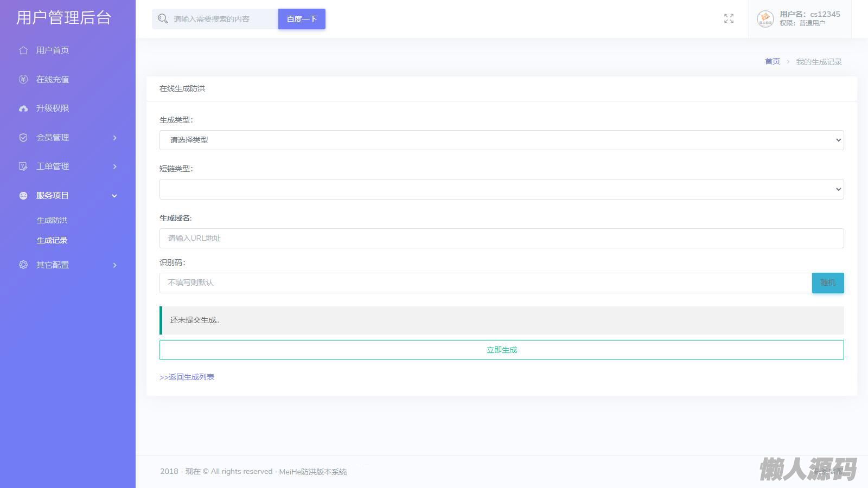Click the 生成类型: field label
The image size is (868, 488).
click(176, 120)
